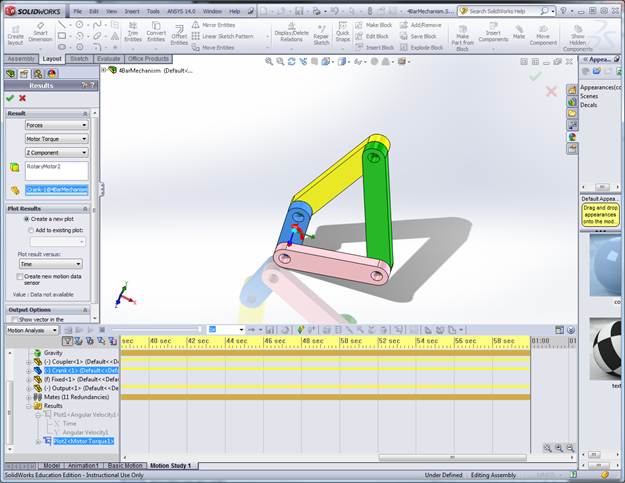Open the FeatureManager design tree tab icon
This screenshot has width=625, height=483.
pyautogui.click(x=11, y=74)
